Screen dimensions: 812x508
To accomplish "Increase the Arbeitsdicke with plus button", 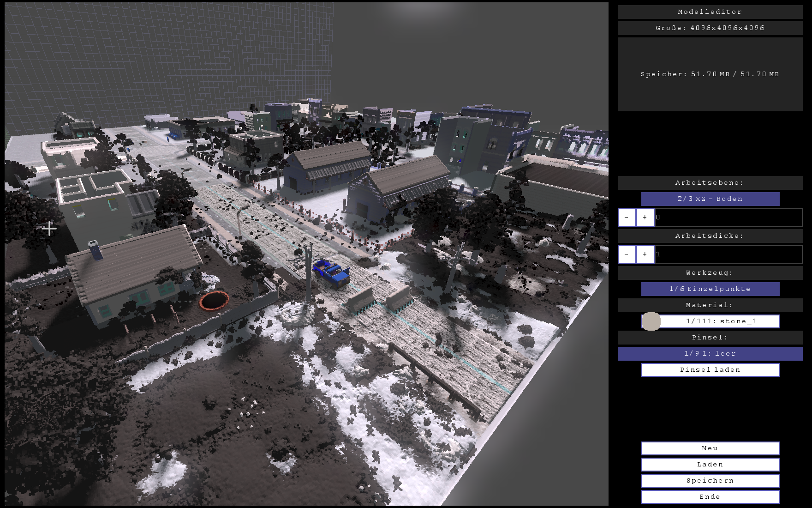I will point(645,254).
